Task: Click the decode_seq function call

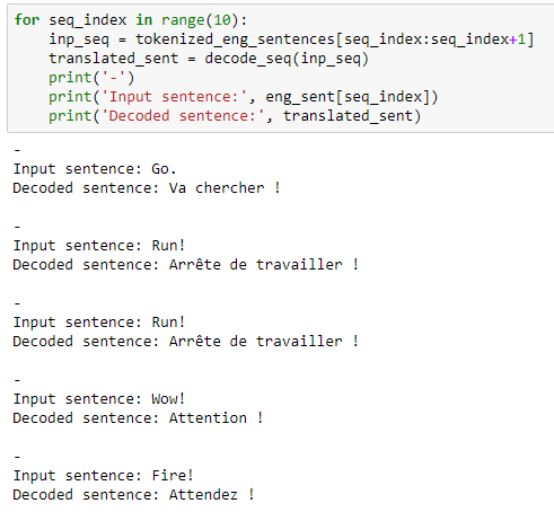Action: click(x=248, y=58)
